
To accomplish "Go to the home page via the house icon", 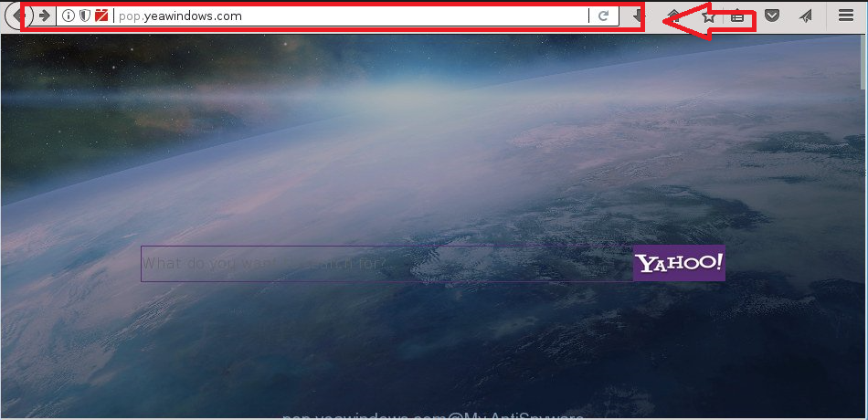I will pyautogui.click(x=673, y=16).
